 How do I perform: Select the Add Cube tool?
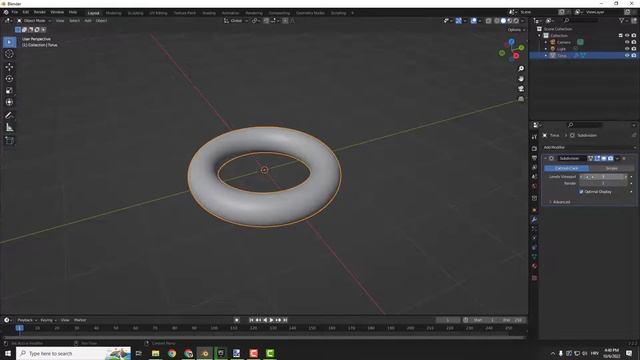(x=9, y=140)
